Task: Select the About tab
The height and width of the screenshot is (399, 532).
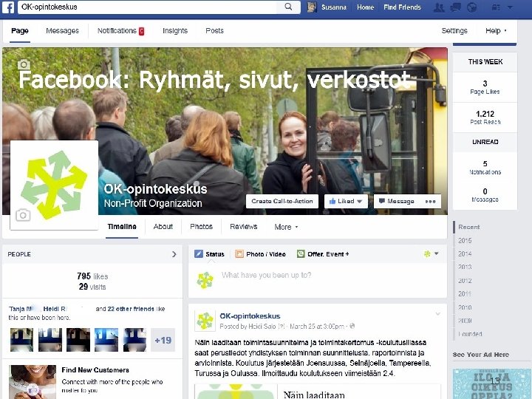Action: 163,227
